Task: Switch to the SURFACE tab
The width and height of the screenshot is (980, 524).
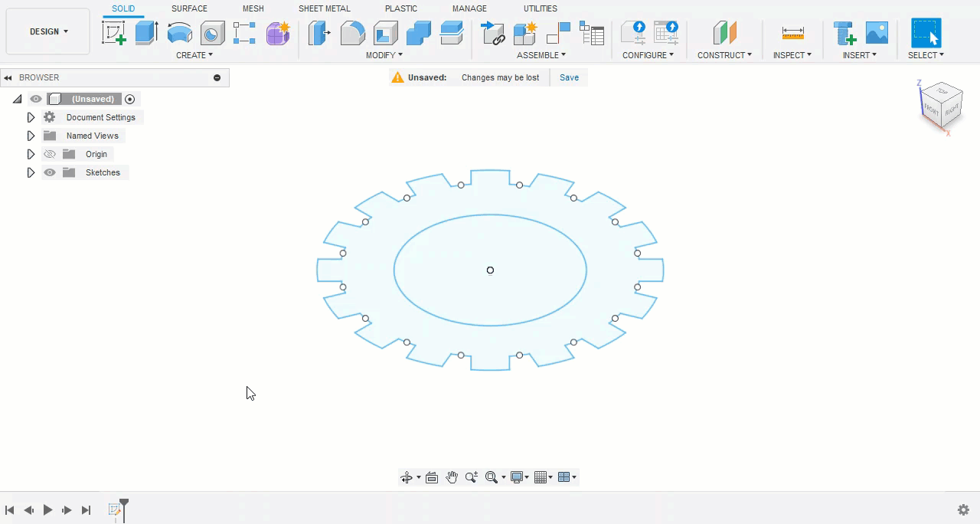Action: point(189,8)
